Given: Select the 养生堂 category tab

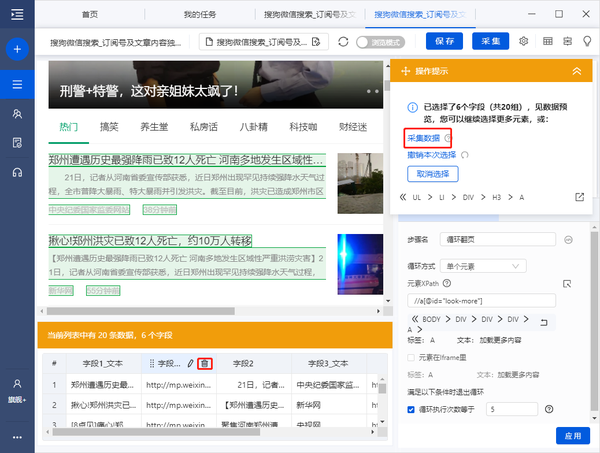Looking at the screenshot, I should tap(154, 127).
